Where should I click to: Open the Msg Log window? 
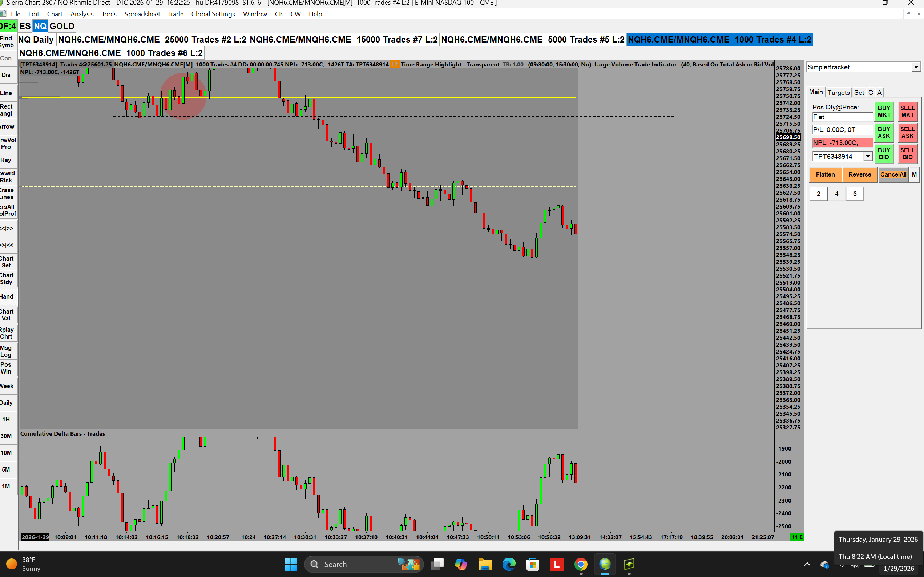(x=6, y=351)
